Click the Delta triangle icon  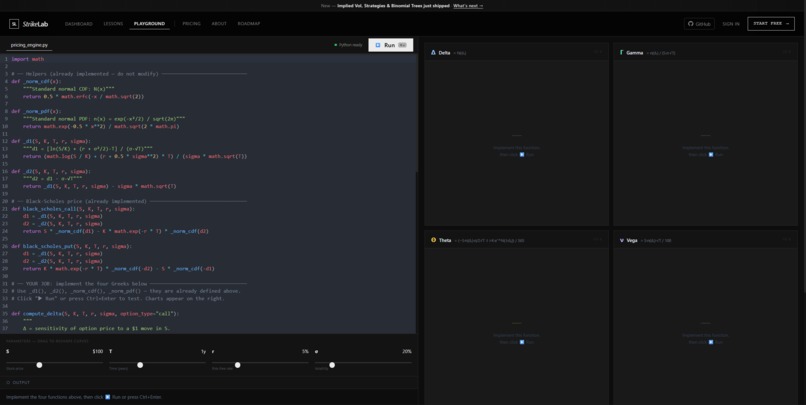(x=433, y=52)
